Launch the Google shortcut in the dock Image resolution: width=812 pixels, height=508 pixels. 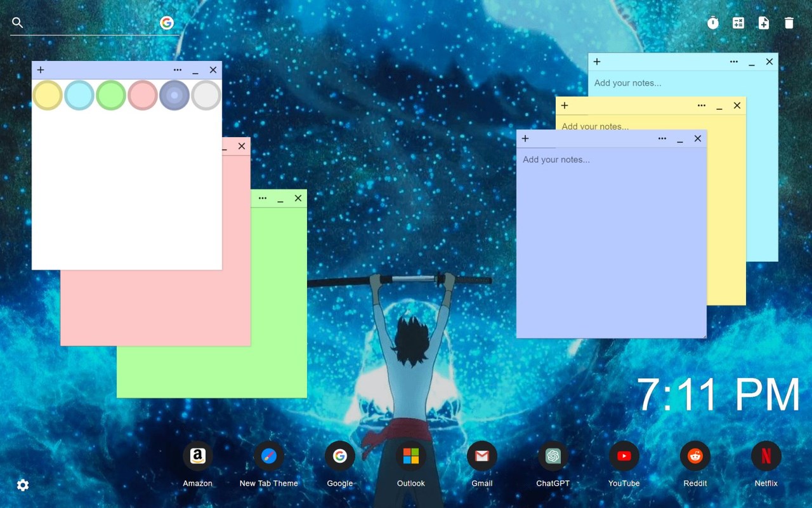point(340,456)
